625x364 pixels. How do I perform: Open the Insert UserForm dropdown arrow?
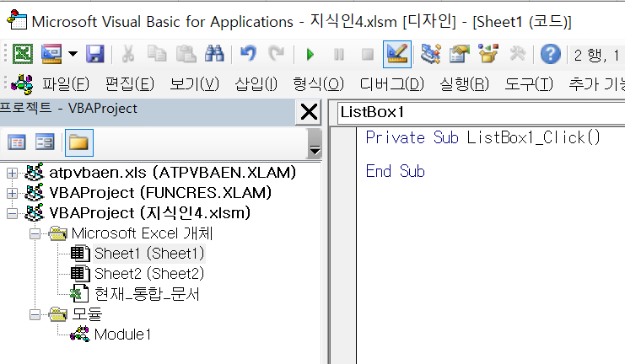click(x=73, y=54)
